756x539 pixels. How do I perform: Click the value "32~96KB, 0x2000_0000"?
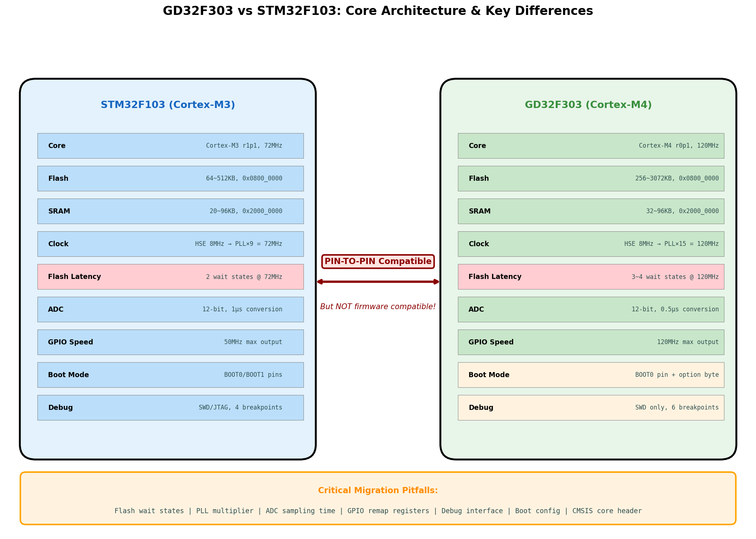(683, 211)
